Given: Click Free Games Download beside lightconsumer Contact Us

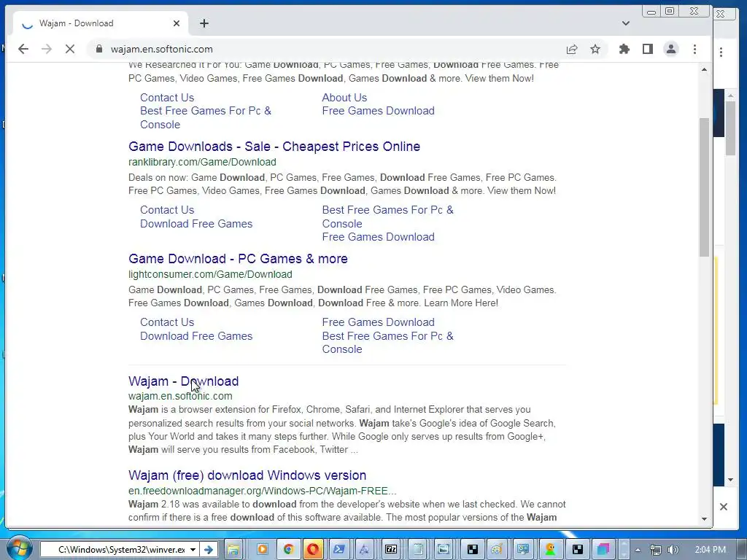Looking at the screenshot, I should pyautogui.click(x=379, y=322).
